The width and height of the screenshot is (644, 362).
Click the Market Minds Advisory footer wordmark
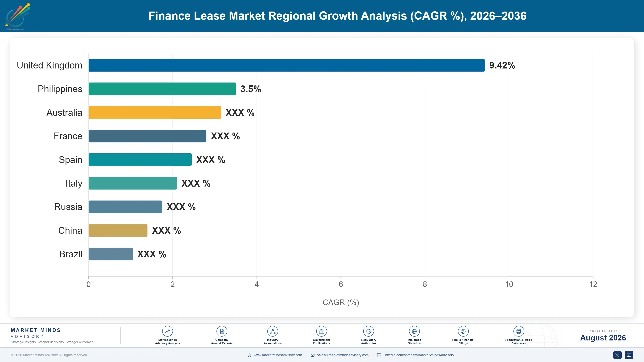[36, 333]
